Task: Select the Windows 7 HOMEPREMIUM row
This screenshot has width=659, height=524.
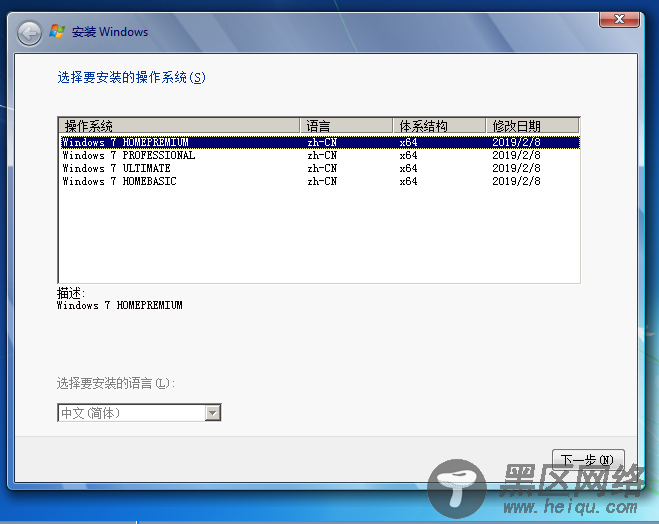Action: pyautogui.click(x=320, y=142)
